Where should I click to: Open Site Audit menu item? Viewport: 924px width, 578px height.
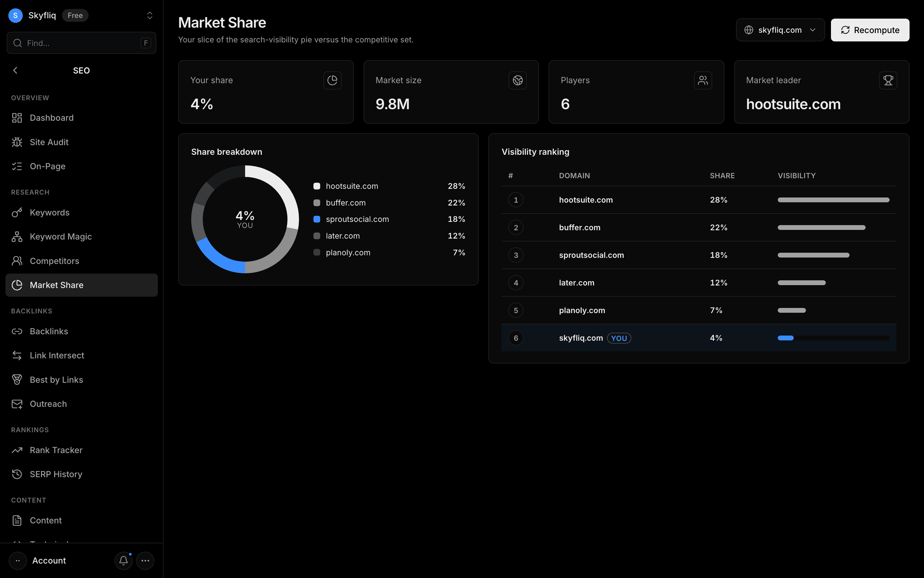click(81, 142)
